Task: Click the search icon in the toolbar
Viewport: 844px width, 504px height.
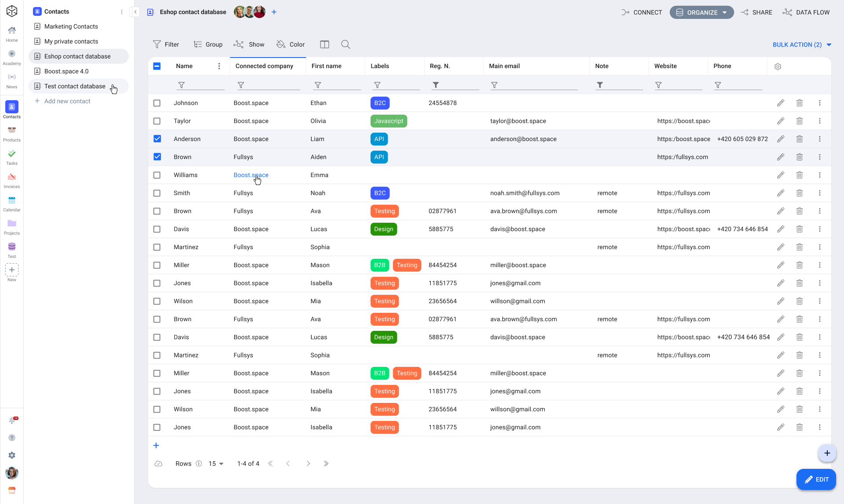Action: 346,44
